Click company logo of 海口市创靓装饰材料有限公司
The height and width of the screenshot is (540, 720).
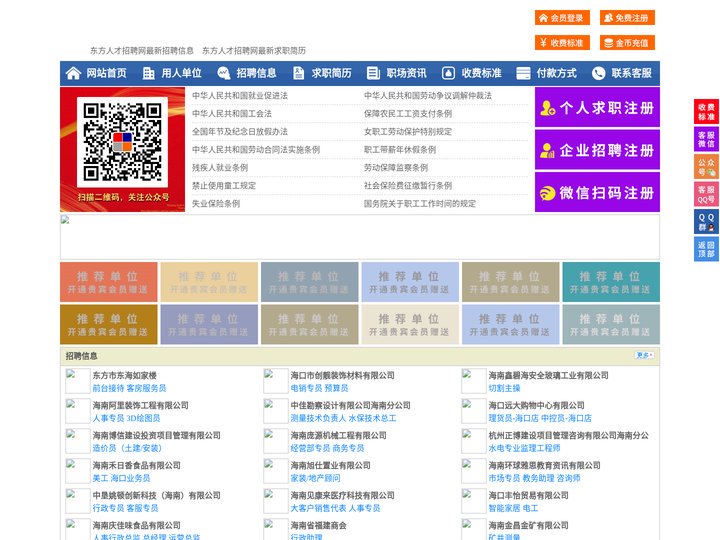pyautogui.click(x=276, y=381)
